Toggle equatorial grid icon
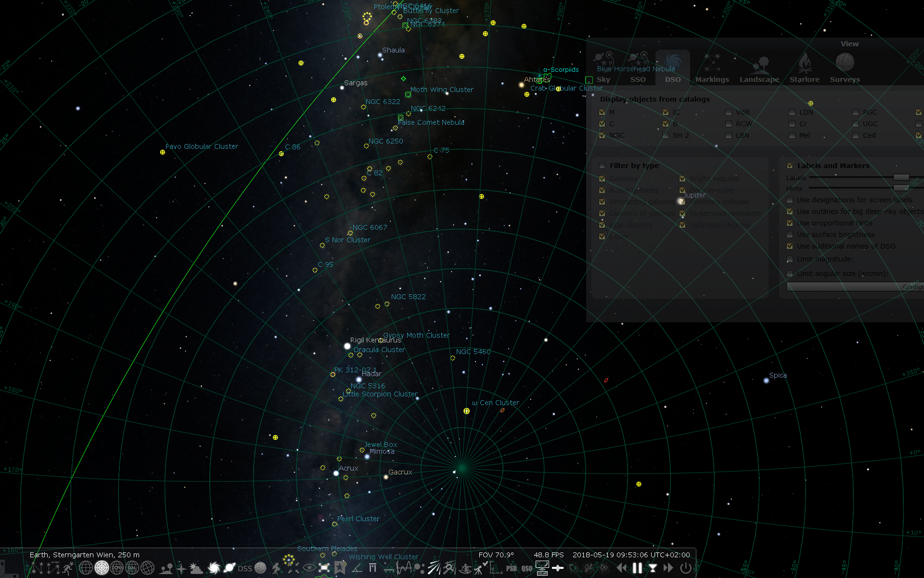This screenshot has height=578, width=924. (86, 568)
